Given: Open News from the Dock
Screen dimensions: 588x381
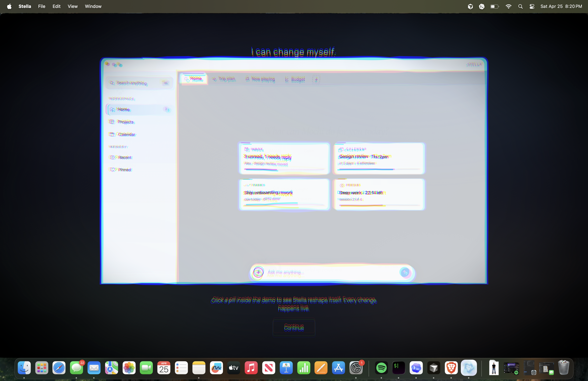Looking at the screenshot, I should tap(269, 368).
